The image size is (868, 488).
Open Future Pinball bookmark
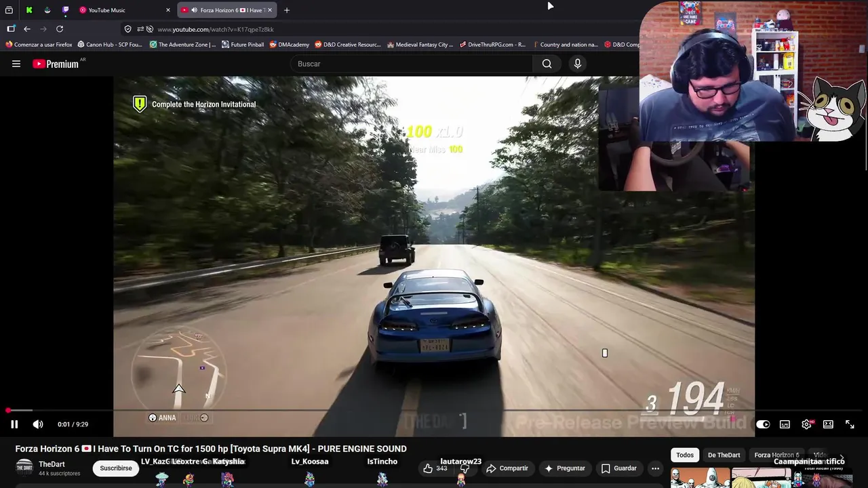(x=243, y=45)
